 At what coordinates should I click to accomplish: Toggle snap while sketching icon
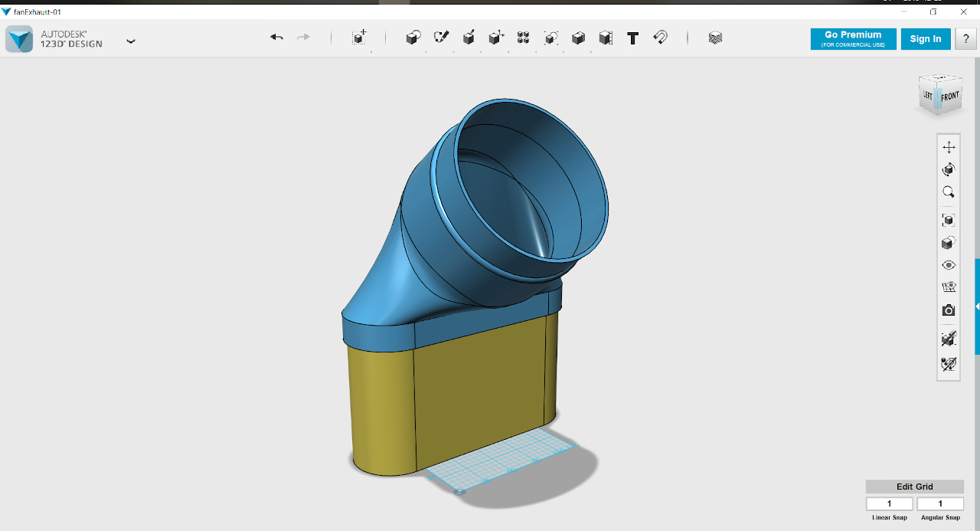tap(949, 338)
